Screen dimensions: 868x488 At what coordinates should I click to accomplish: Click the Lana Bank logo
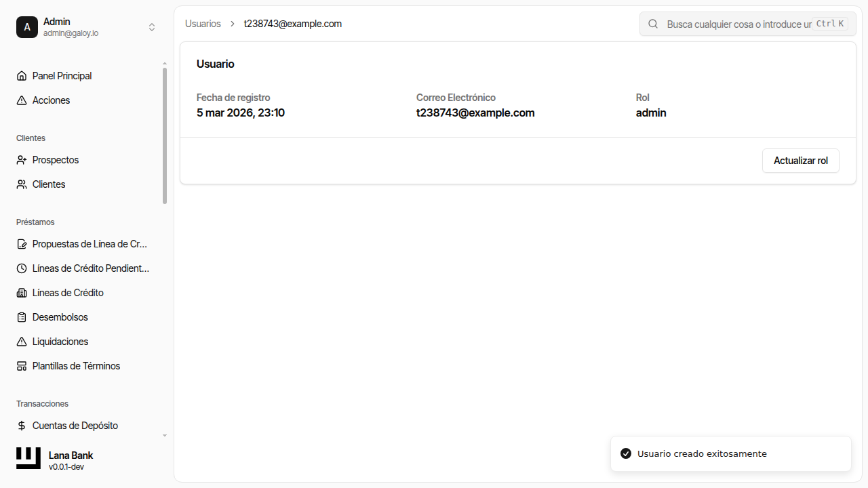(28, 458)
